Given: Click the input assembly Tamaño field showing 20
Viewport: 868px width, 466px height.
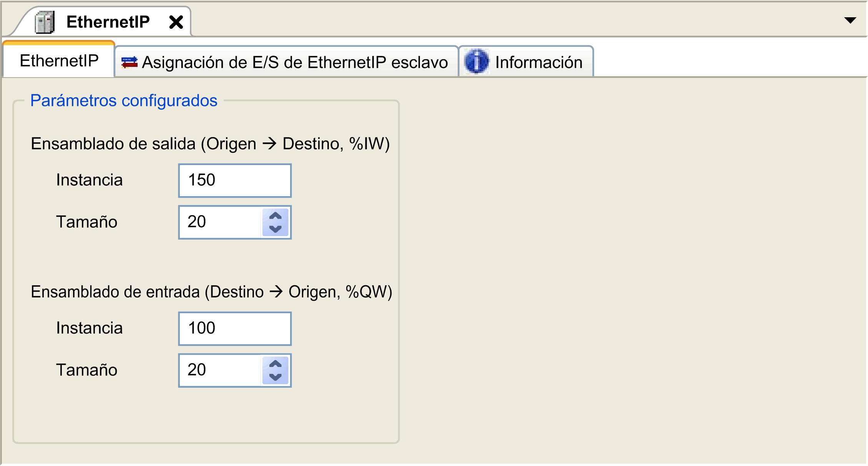Looking at the screenshot, I should pyautogui.click(x=220, y=370).
